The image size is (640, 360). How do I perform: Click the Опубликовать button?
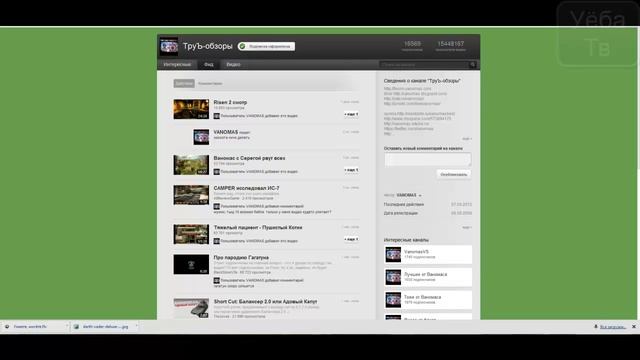453,174
